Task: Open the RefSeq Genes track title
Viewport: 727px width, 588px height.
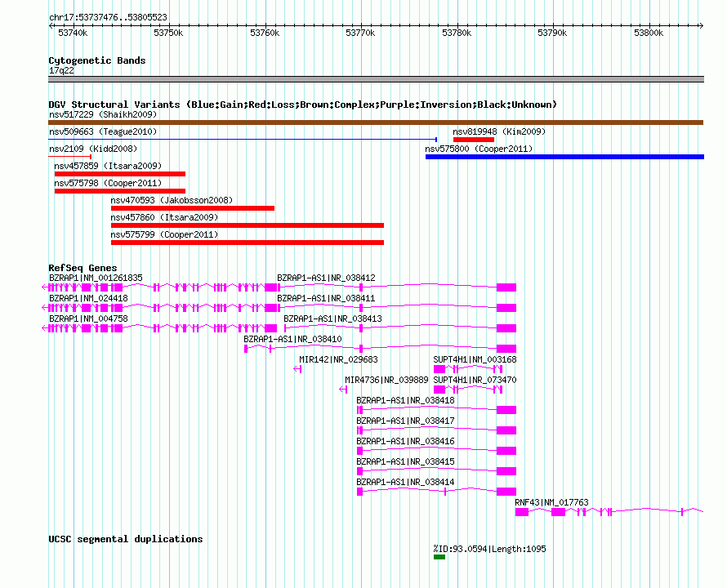Action: (83, 268)
